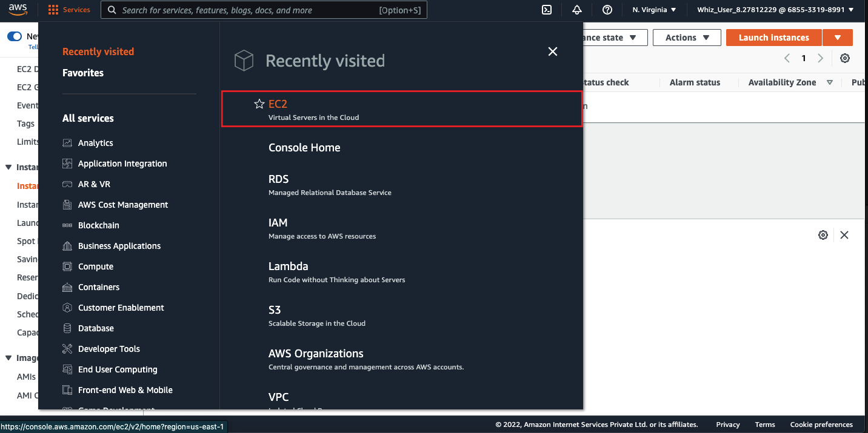Open Lambda service link

[x=289, y=266]
